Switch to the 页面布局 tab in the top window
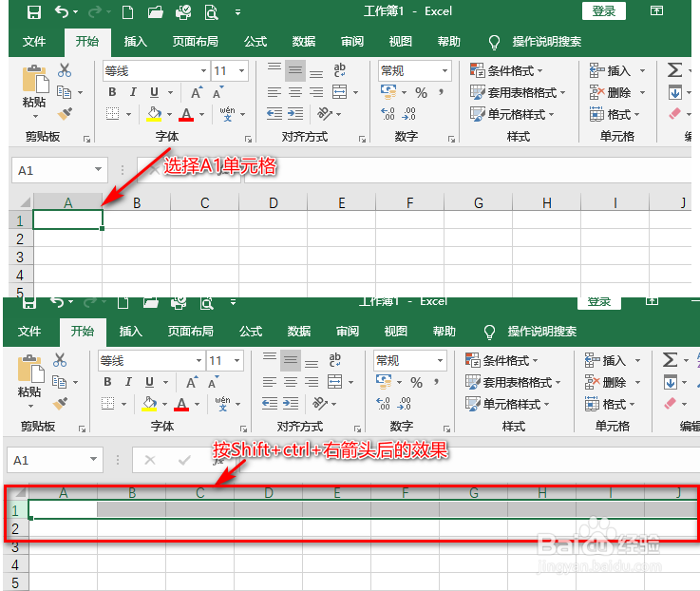 click(x=196, y=42)
